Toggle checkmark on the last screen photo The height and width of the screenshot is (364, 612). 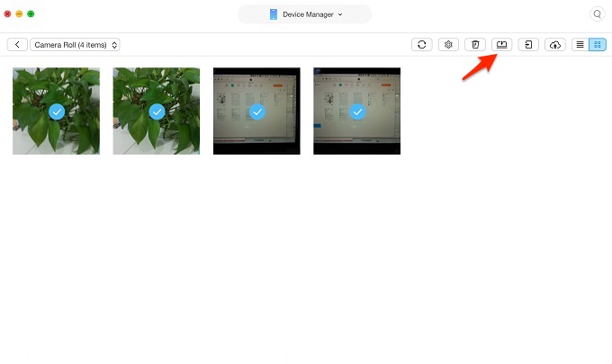[357, 111]
